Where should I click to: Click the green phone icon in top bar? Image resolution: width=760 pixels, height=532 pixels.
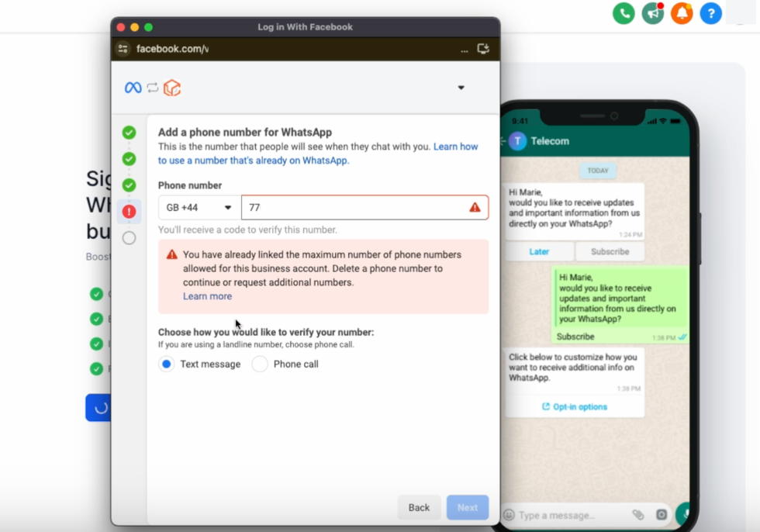pos(624,13)
